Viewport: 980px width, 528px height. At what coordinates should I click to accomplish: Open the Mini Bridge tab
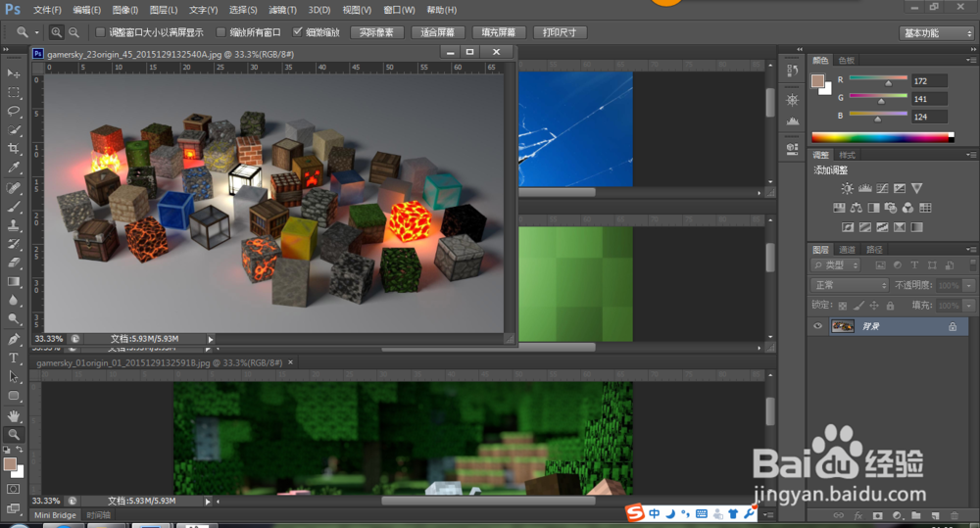(x=55, y=515)
